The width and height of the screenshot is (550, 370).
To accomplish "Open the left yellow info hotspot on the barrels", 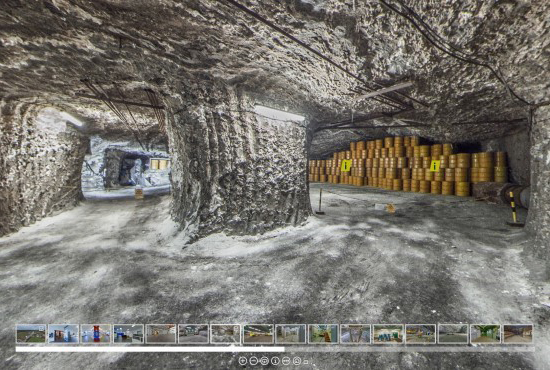I will 346,166.
